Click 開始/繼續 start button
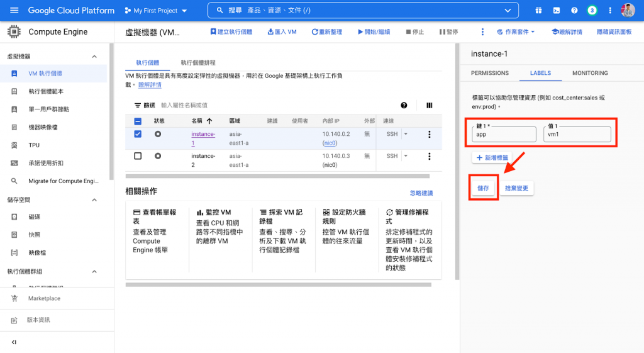The height and width of the screenshot is (353, 644). [x=374, y=31]
